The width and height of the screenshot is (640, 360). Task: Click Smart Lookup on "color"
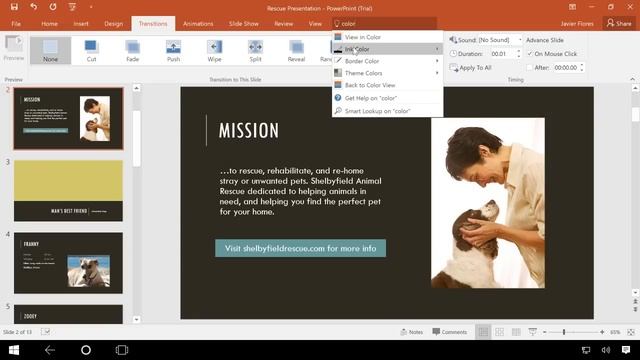click(387, 111)
